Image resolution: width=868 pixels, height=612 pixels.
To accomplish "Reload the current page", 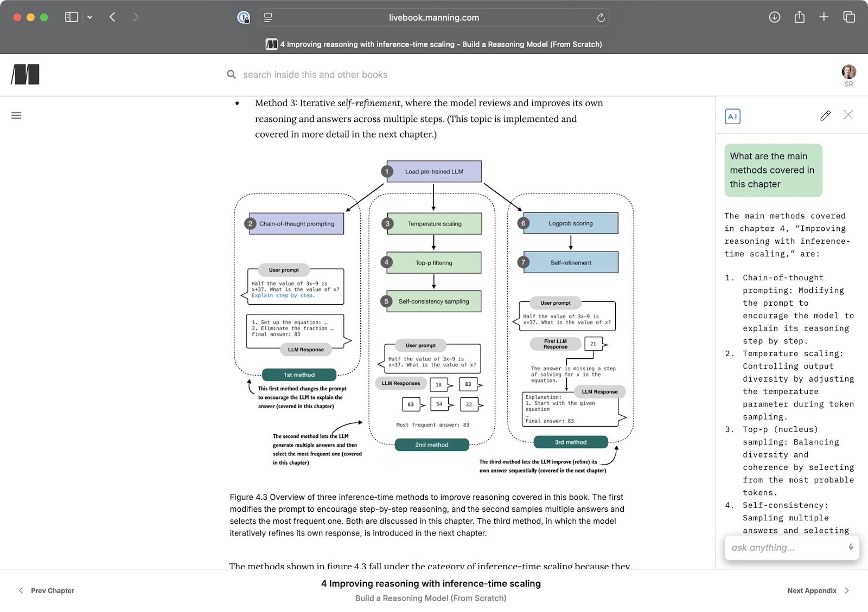I will pyautogui.click(x=601, y=17).
